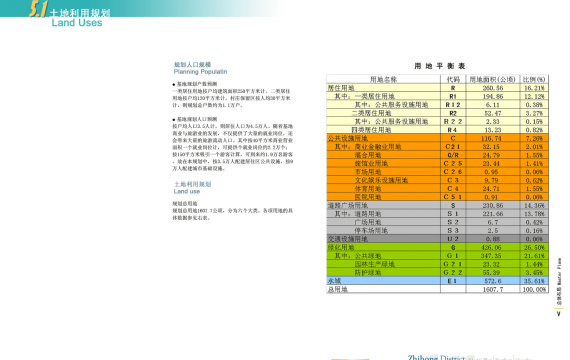The height and width of the screenshot is (360, 570).
Task: Click the 代码 column header
Action: click(453, 79)
